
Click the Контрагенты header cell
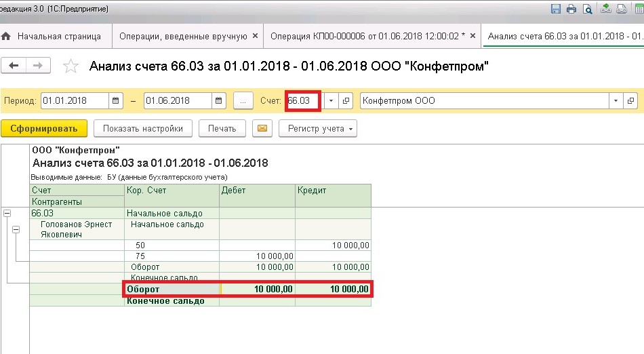tap(77, 201)
